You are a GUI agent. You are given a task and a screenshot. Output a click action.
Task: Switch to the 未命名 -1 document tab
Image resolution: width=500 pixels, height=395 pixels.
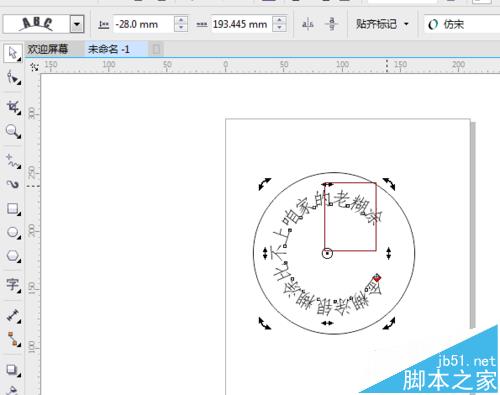point(109,49)
